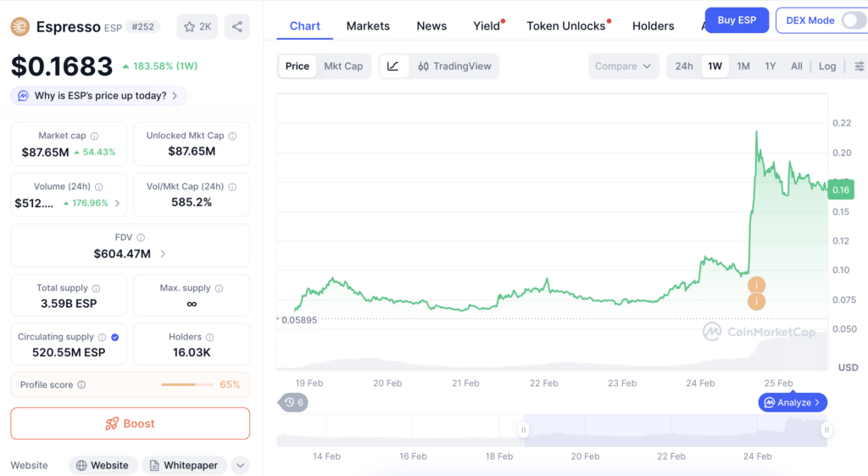Select the Price view toggle

(x=298, y=66)
